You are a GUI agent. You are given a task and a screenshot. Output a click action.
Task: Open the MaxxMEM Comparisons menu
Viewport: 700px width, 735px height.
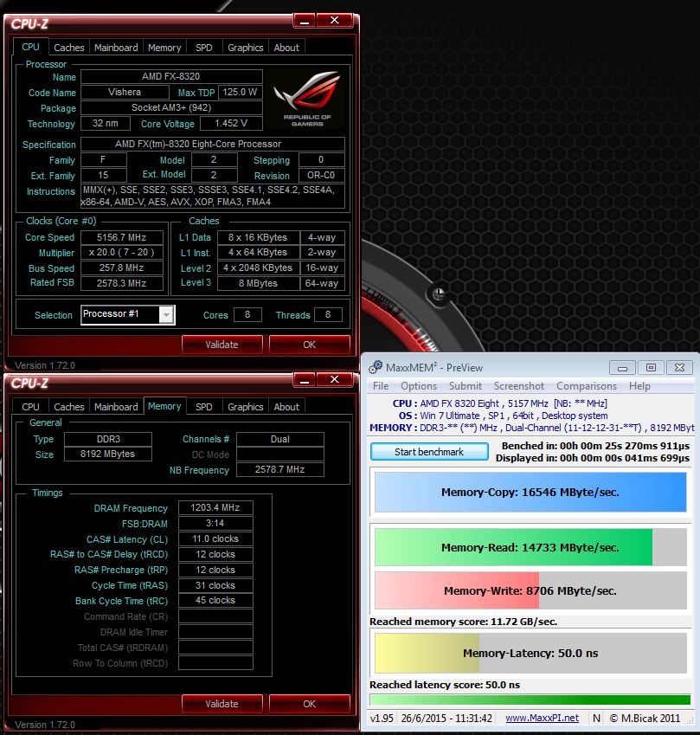(x=587, y=386)
